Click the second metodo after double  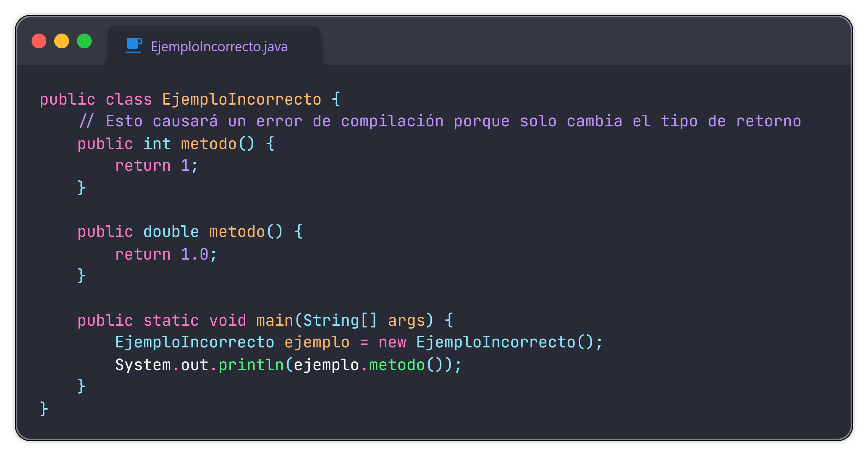pyautogui.click(x=237, y=232)
